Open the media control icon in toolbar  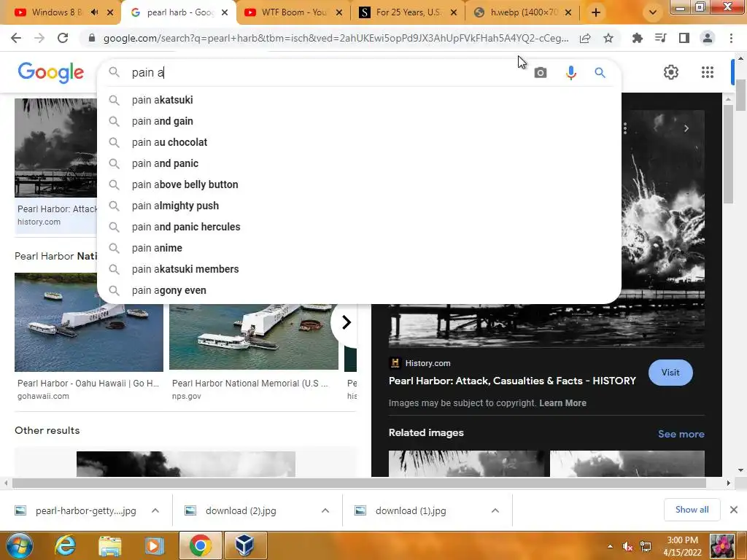[x=661, y=38]
